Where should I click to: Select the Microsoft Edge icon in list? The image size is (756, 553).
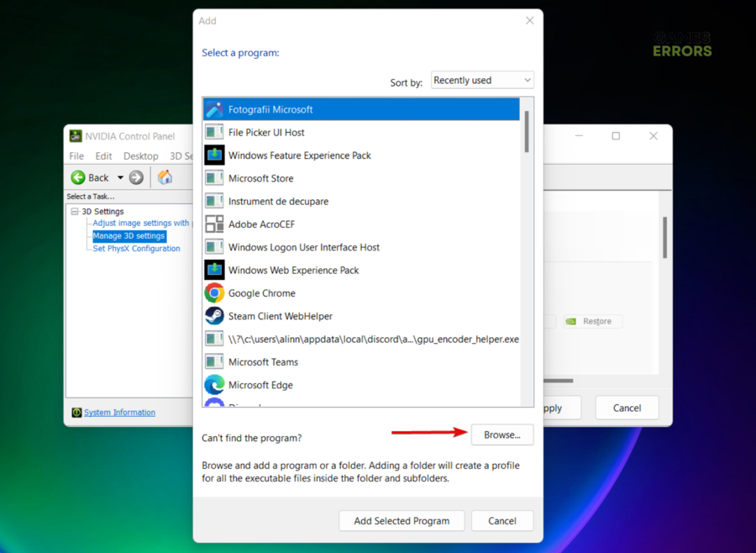click(214, 385)
